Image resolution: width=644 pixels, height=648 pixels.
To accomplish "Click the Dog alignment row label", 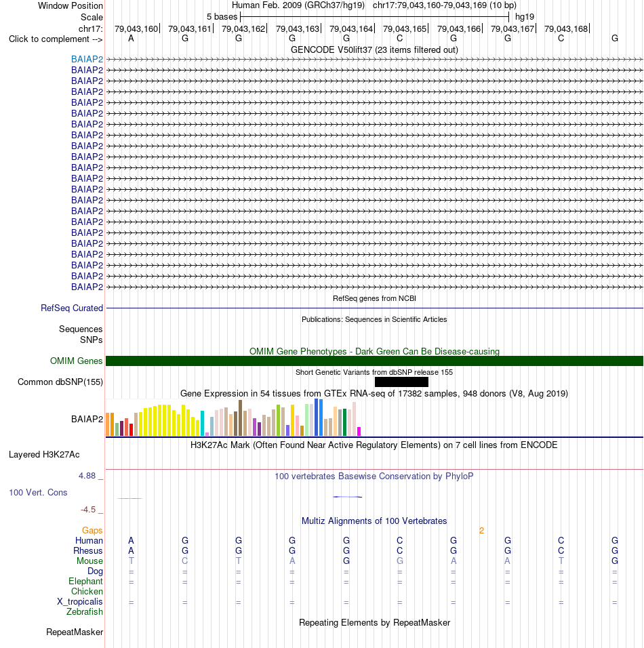I will pos(95,571).
